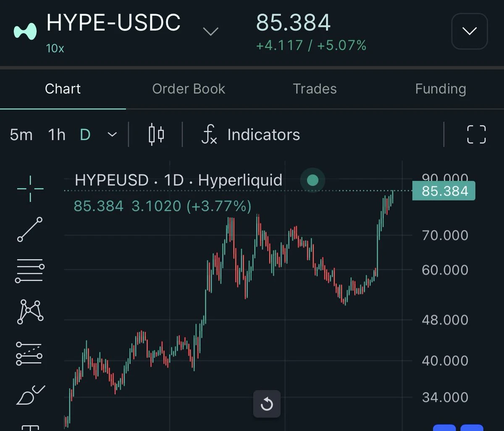The height and width of the screenshot is (431, 504).
Task: Select the trend line drawing tool
Action: (30, 229)
